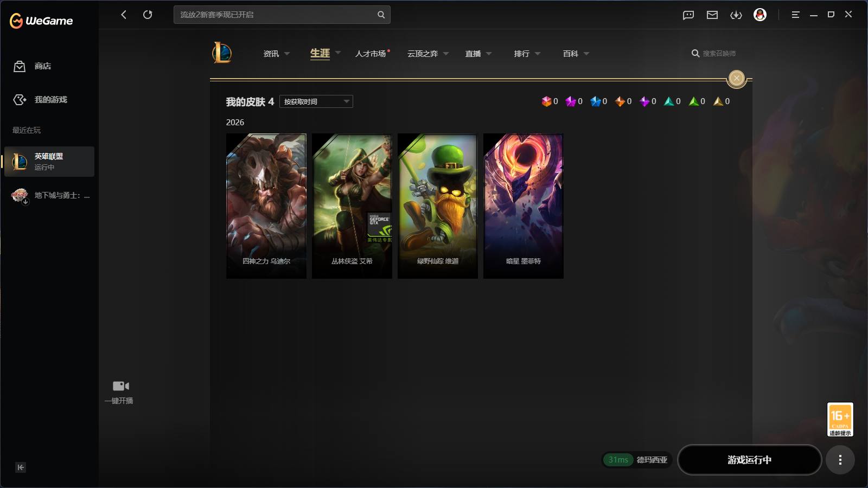Refresh the page with reload icon
The width and height of the screenshot is (868, 488).
tap(148, 15)
